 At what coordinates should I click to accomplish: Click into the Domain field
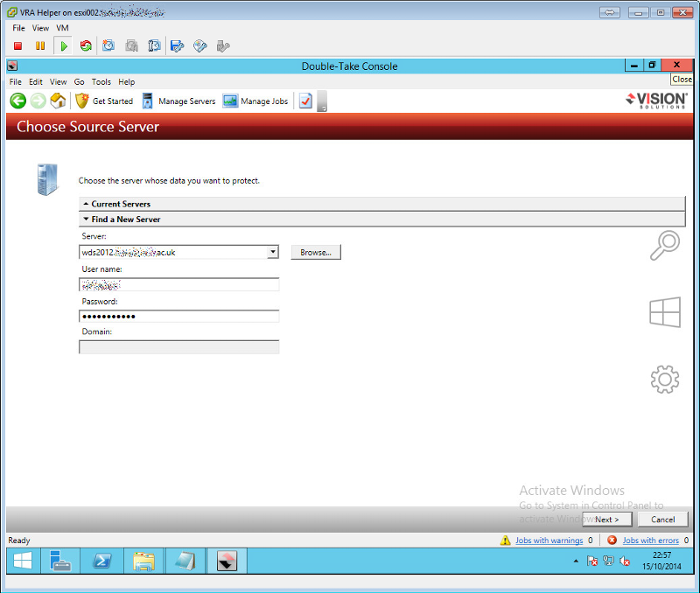tap(179, 347)
